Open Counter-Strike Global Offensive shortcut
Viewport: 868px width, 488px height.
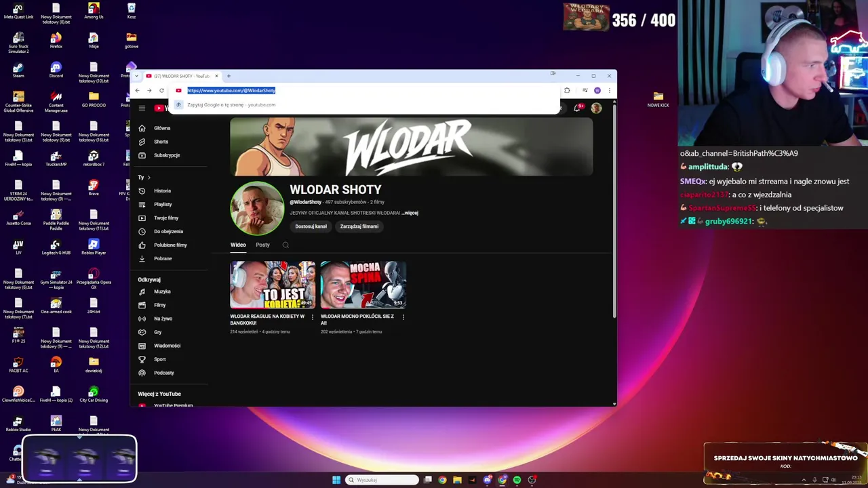[18, 102]
